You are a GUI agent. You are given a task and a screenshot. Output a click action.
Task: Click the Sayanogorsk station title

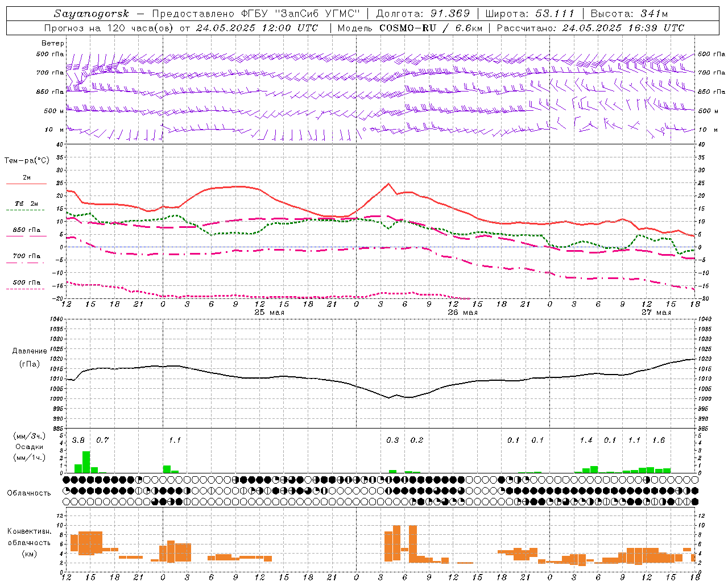point(92,14)
